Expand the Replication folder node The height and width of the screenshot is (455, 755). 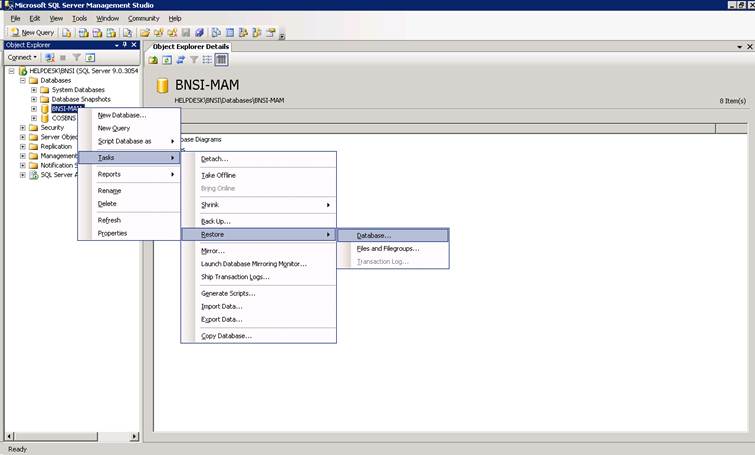(x=23, y=146)
